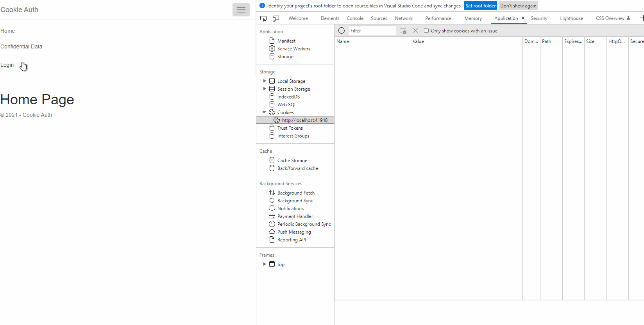Enable only show cookies with an issue
Image resolution: width=644 pixels, height=325 pixels.
point(426,30)
